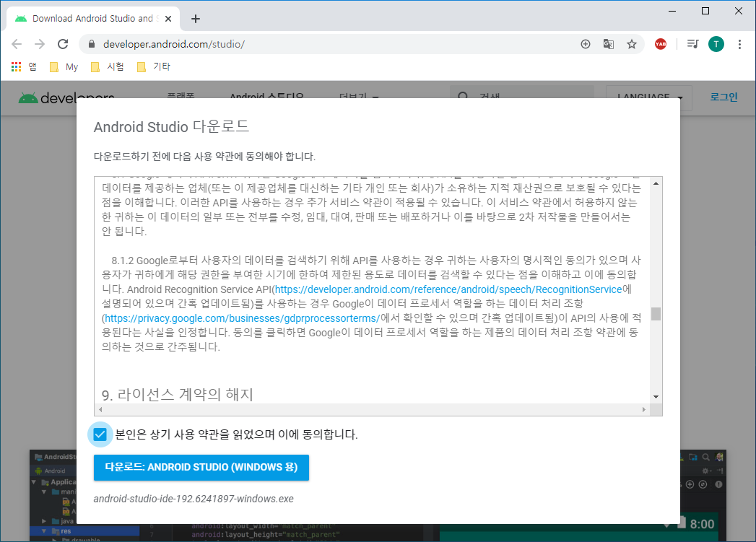Click the file name android-studio-ide-192.6241897-windows.exe

[x=194, y=499]
